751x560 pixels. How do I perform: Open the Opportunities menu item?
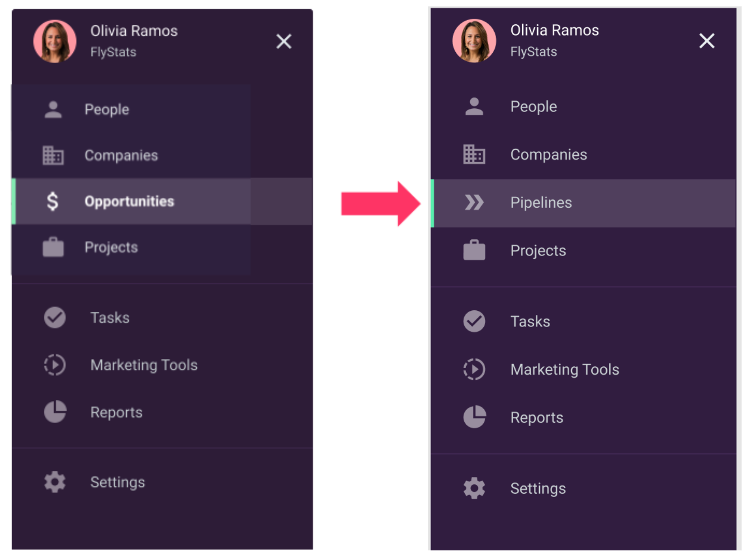[163, 201]
